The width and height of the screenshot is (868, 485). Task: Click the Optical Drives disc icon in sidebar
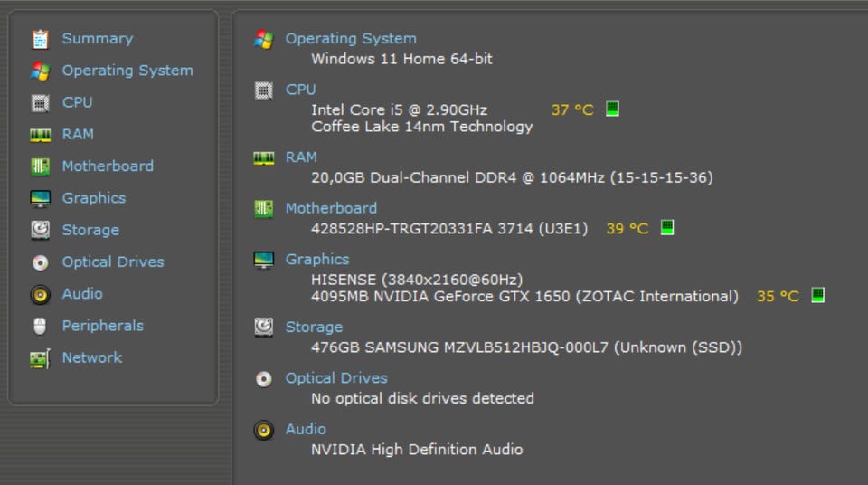click(x=40, y=262)
